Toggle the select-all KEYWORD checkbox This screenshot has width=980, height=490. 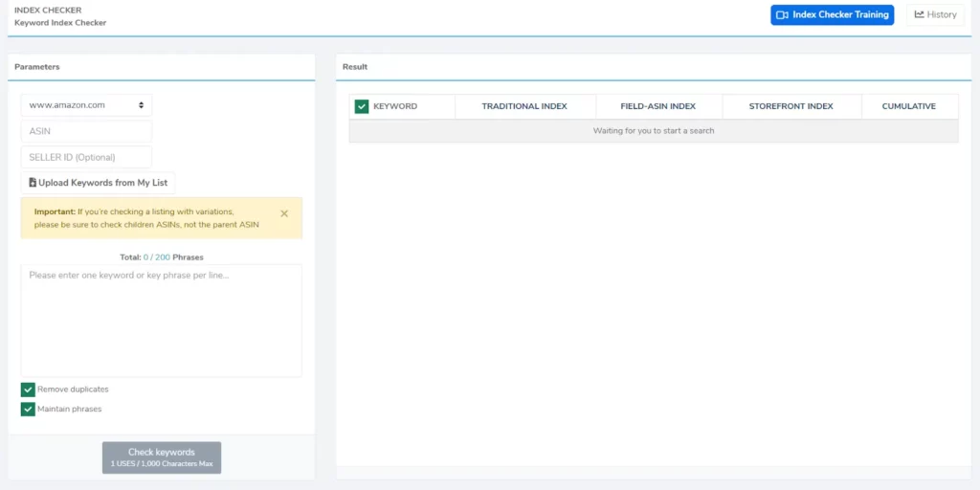pyautogui.click(x=361, y=106)
